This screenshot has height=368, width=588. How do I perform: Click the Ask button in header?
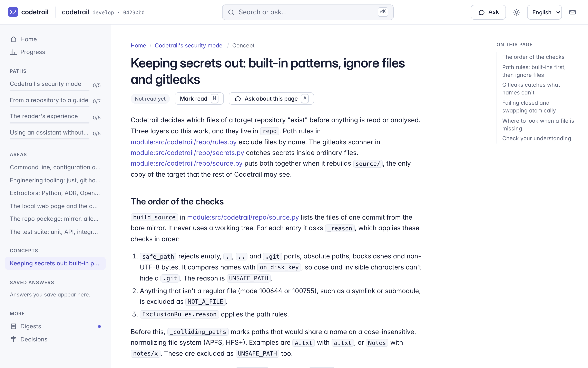[488, 12]
